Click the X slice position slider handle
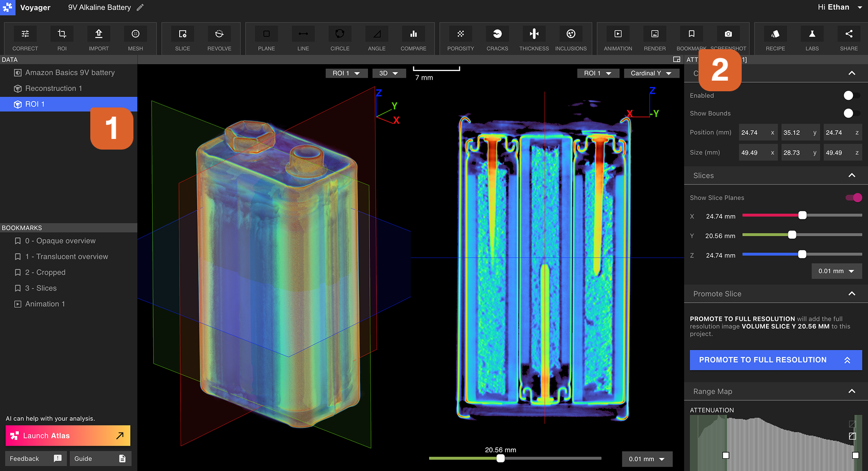This screenshot has width=868, height=471. 802,215
